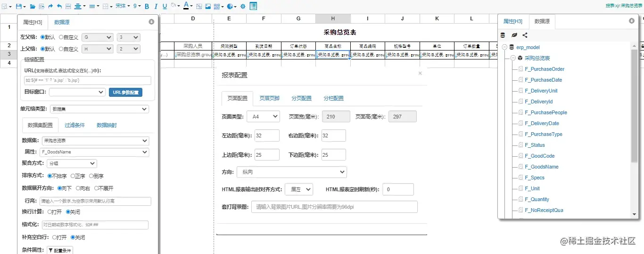Click the slash cell icon
Screen dimensions: 644x254
tap(198, 7)
